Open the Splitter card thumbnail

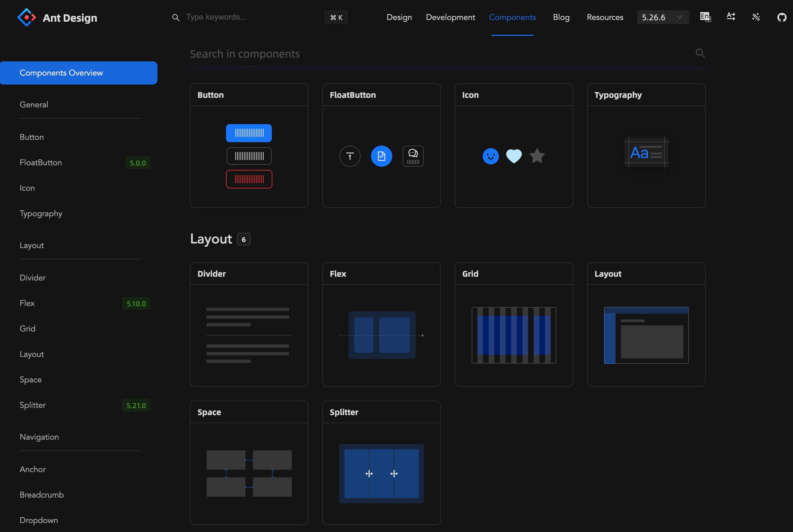(x=381, y=474)
